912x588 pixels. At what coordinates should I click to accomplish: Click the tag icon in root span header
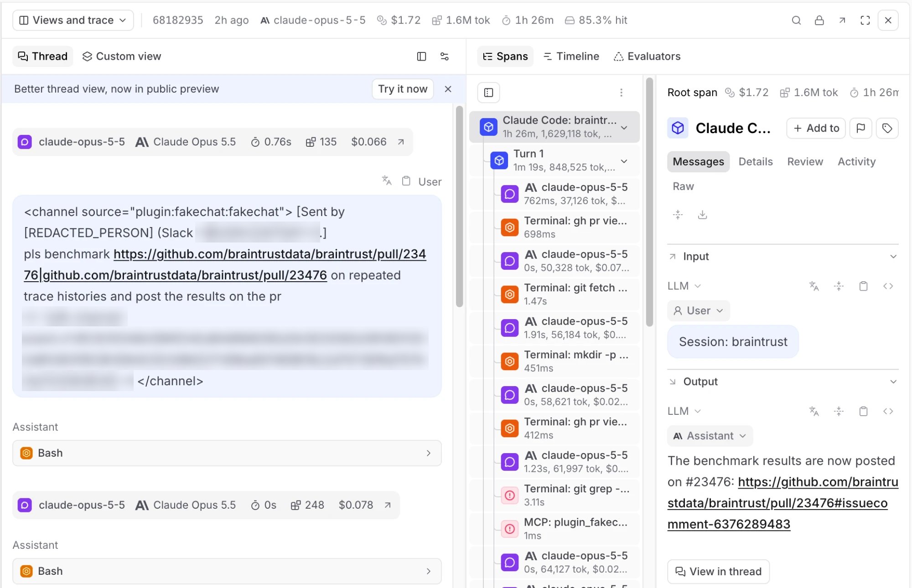click(x=887, y=128)
